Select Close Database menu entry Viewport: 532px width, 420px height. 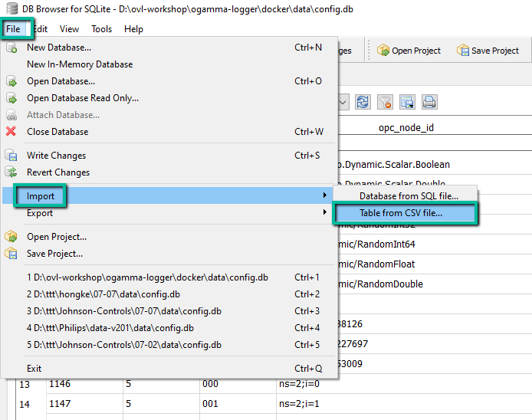[x=57, y=132]
